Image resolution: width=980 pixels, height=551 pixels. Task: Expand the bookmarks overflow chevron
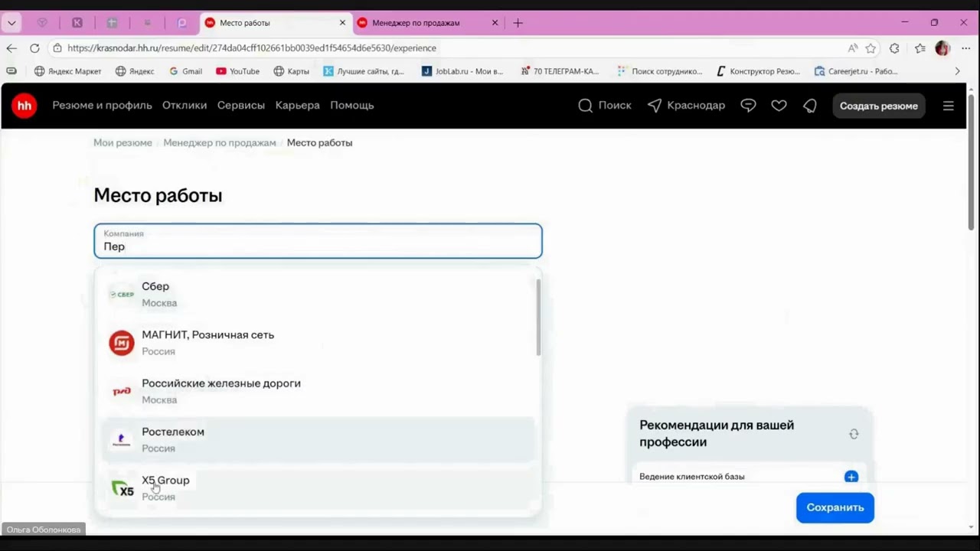(957, 71)
